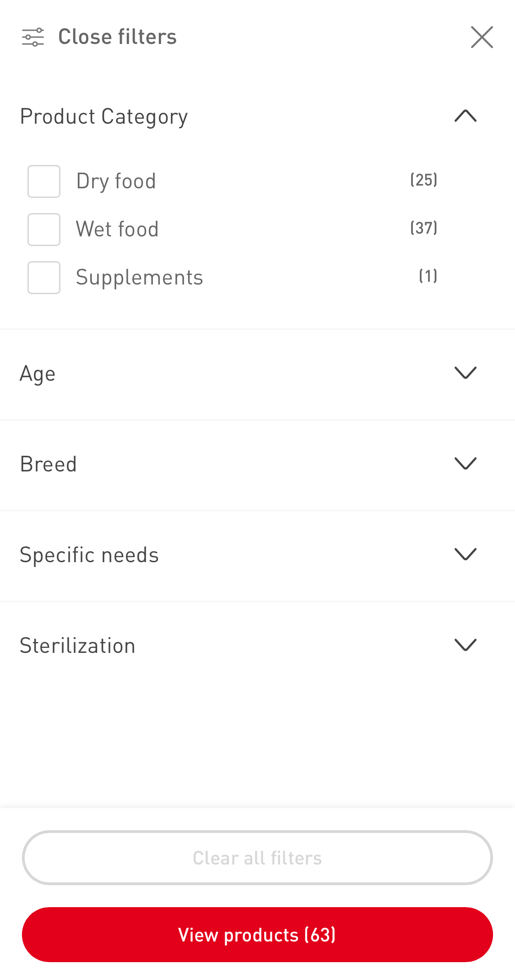The width and height of the screenshot is (515, 980).
Task: Select the Supplements checkbox
Action: click(x=43, y=277)
